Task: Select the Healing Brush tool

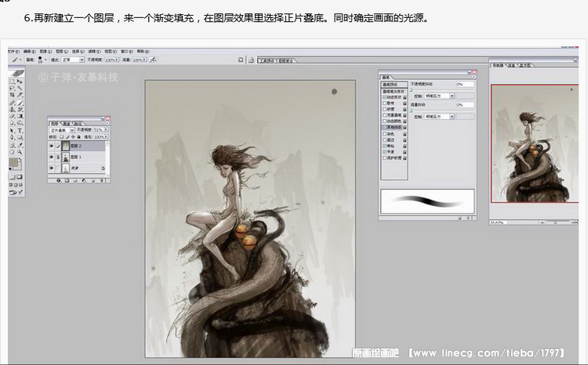Action: click(13, 103)
